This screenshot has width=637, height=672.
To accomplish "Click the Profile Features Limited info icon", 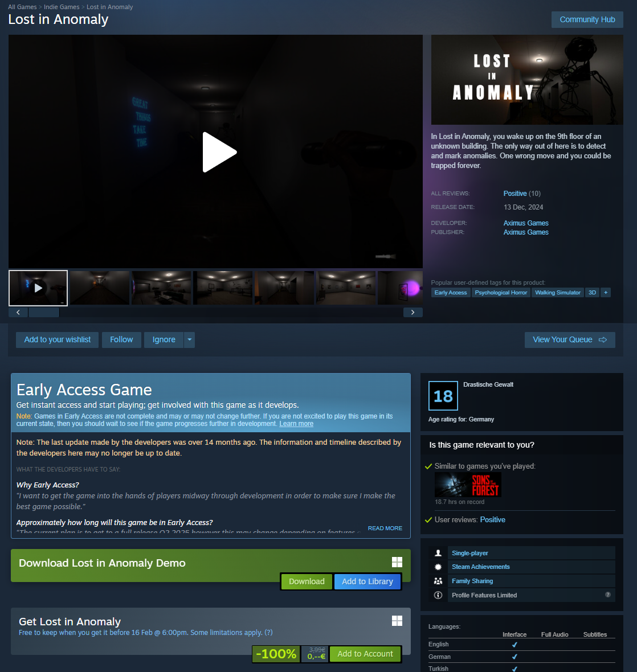I will coord(438,595).
